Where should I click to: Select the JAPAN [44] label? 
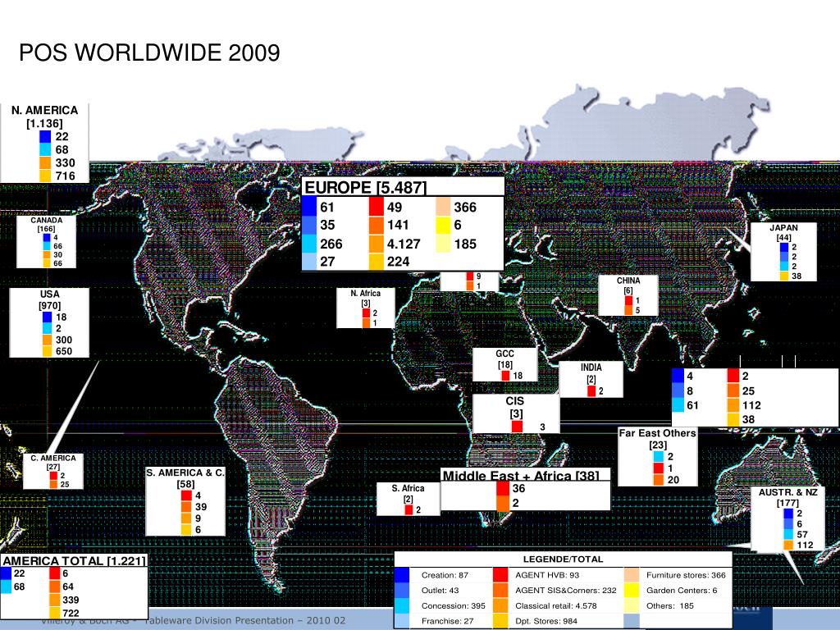point(783,232)
